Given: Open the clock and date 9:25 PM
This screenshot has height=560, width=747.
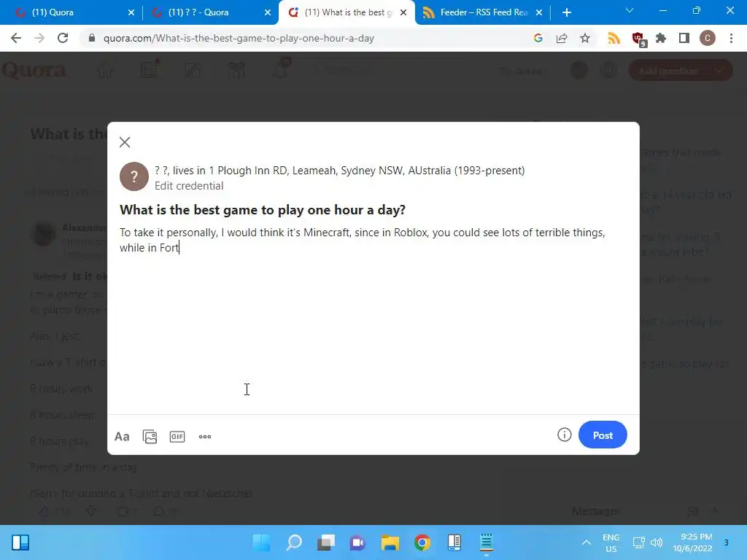Looking at the screenshot, I should [693, 542].
